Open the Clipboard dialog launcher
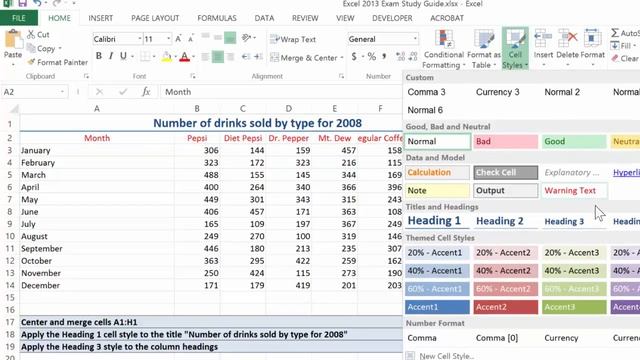Screen dimensions: 640x360 pos(86,76)
